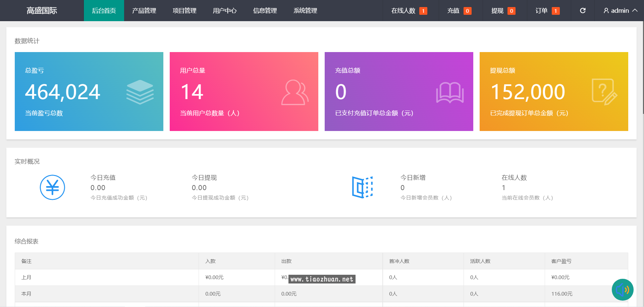644x307 pixels.
Task: Click the 高盛国际 site logo
Action: [42, 11]
